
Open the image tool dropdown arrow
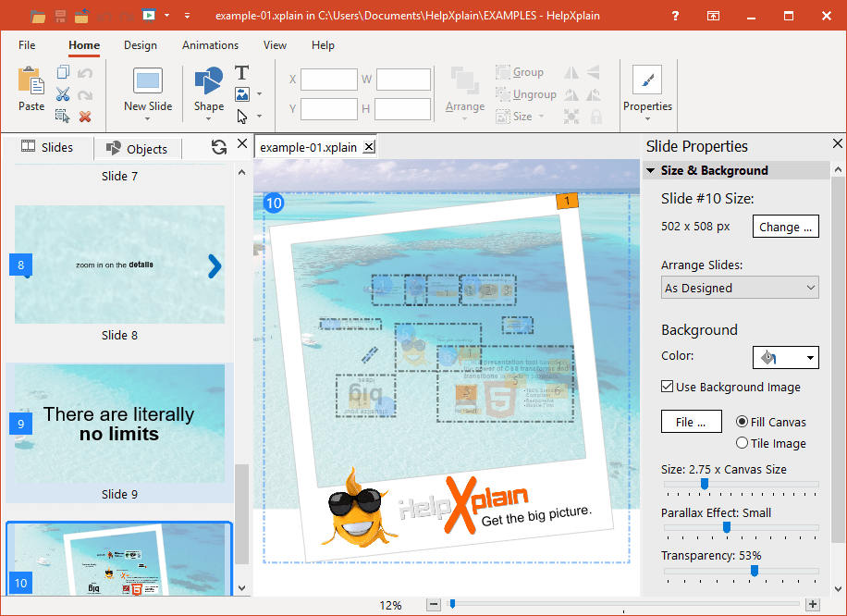point(259,94)
